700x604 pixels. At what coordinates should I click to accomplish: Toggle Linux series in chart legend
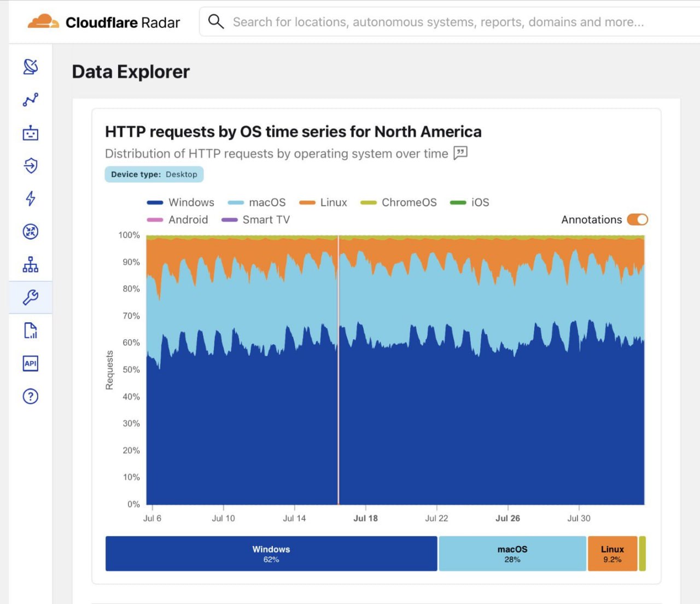323,202
